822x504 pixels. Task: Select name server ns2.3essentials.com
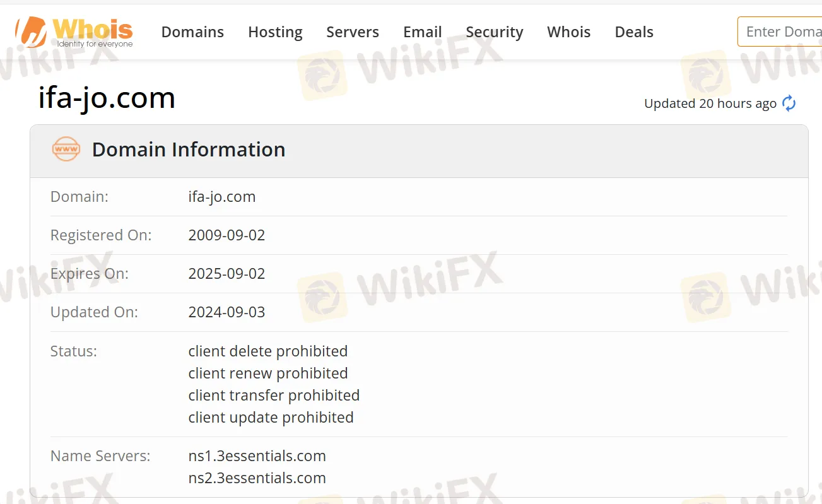pos(257,478)
